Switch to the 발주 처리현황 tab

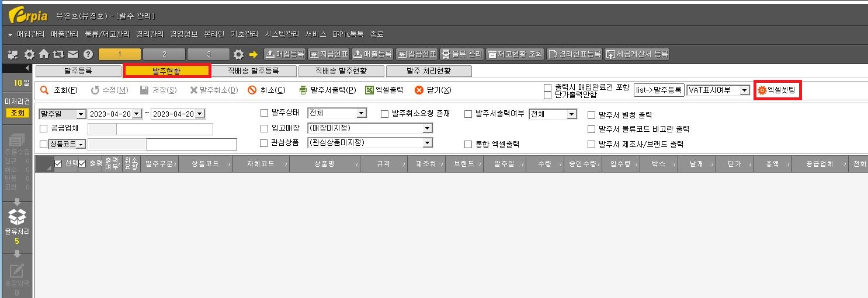point(428,71)
